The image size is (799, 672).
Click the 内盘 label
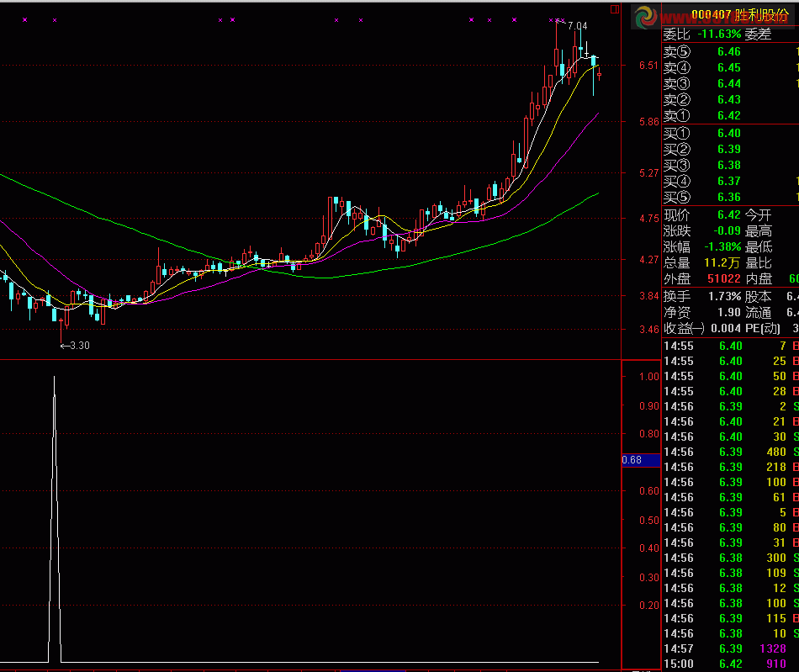[x=759, y=278]
